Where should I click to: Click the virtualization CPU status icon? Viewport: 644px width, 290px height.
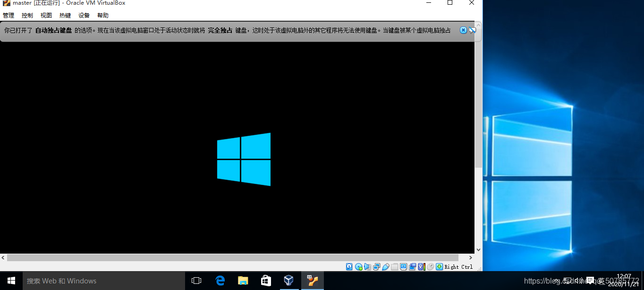click(x=422, y=267)
